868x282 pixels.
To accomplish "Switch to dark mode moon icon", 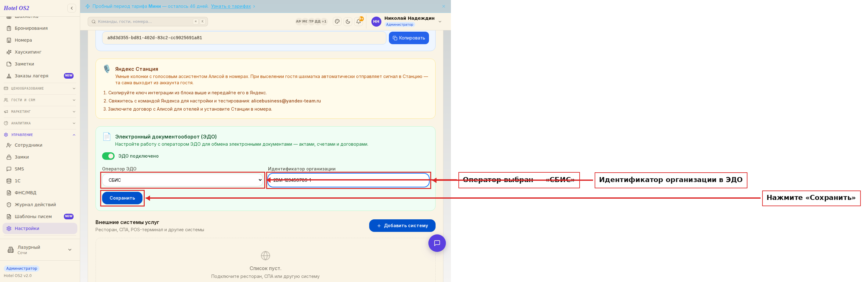I will [348, 22].
